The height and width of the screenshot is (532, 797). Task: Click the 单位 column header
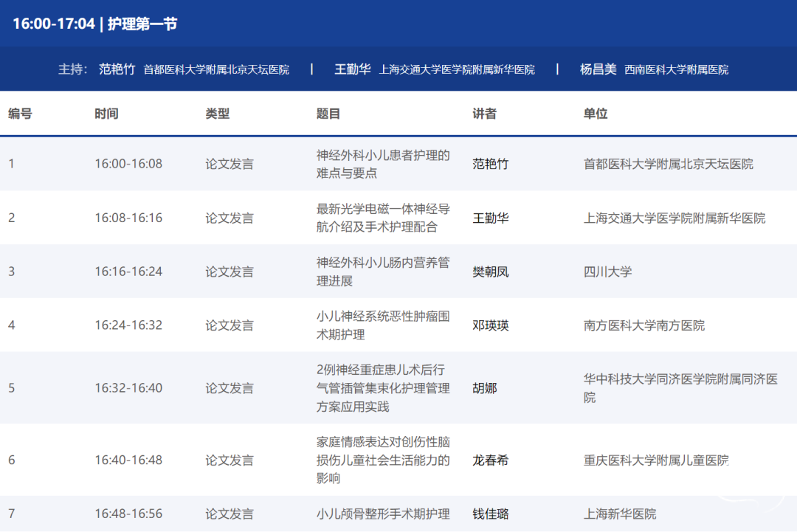tap(596, 114)
